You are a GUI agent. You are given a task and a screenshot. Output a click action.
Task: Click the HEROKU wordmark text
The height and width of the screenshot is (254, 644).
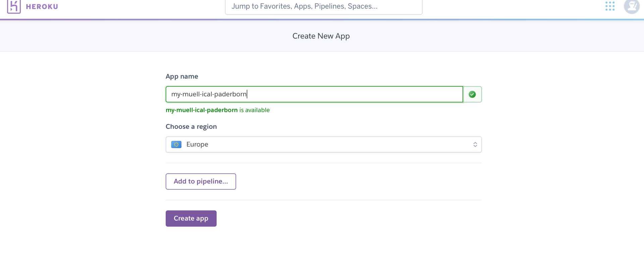tap(42, 7)
